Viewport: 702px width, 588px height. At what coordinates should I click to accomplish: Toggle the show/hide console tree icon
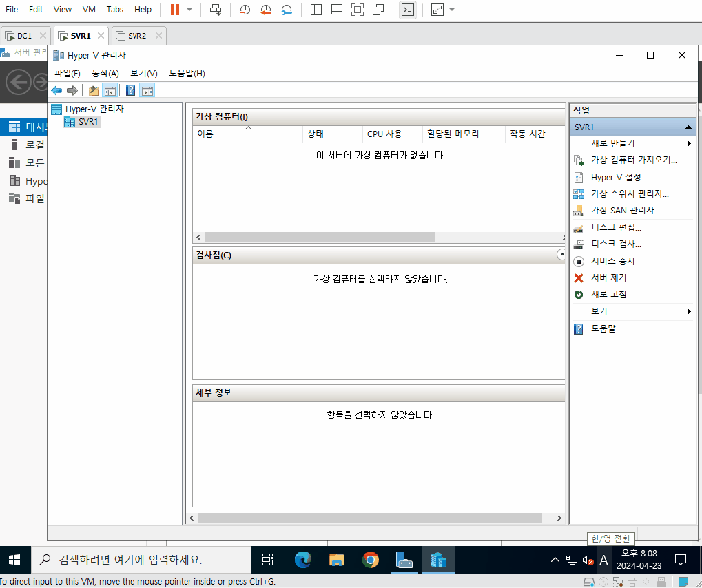tap(110, 91)
